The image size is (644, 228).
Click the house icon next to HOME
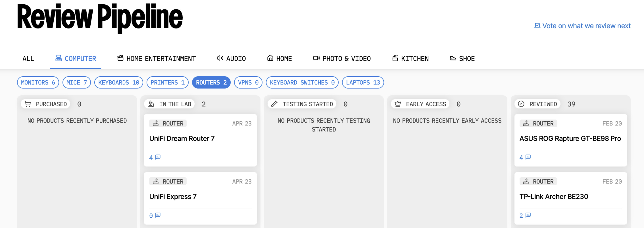pos(270,58)
